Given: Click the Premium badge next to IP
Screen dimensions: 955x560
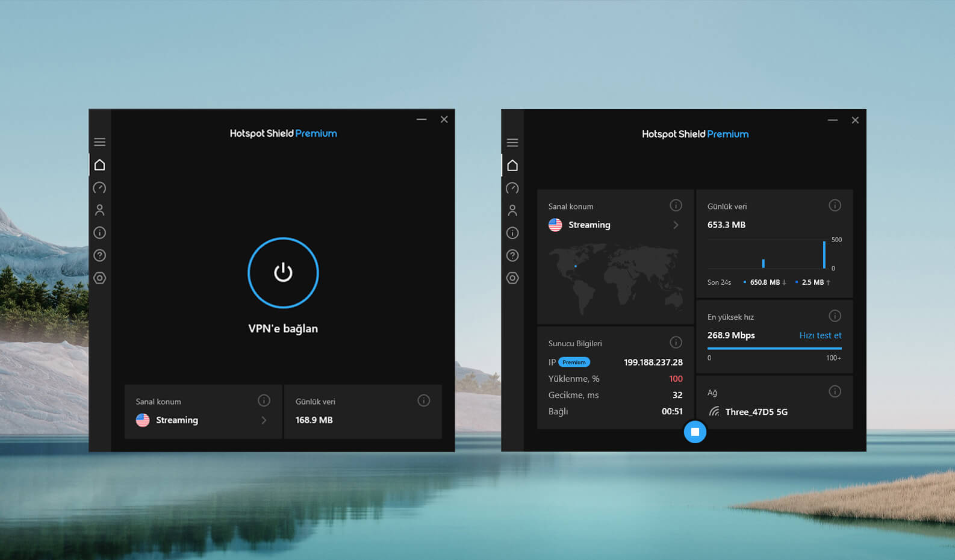Looking at the screenshot, I should click(574, 362).
